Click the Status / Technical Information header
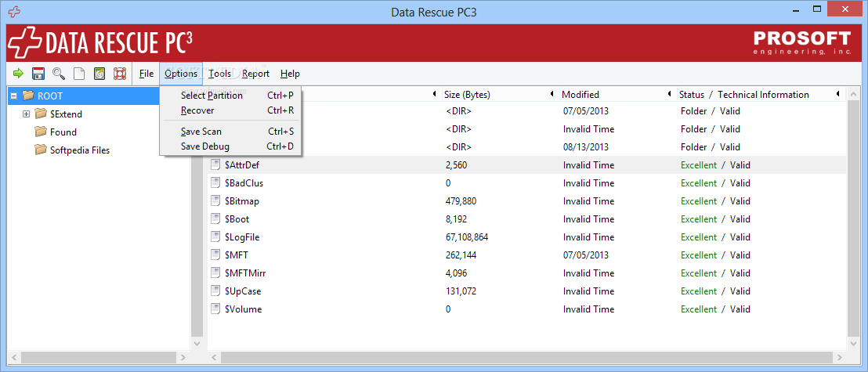Viewport: 868px width, 372px height. [x=744, y=94]
